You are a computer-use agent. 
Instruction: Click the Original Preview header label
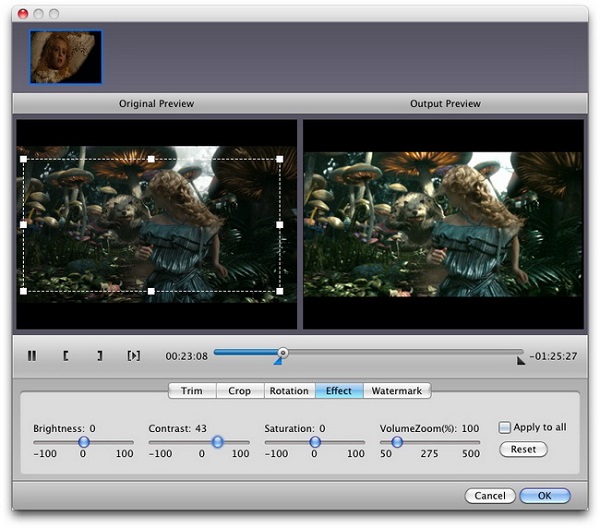[x=157, y=104]
